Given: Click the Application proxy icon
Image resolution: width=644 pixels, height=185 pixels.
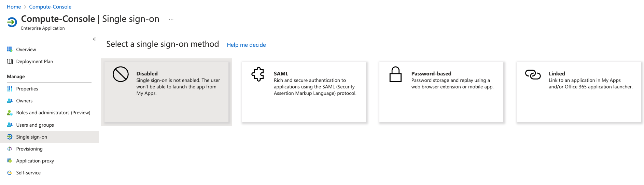Looking at the screenshot, I should coord(10,161).
